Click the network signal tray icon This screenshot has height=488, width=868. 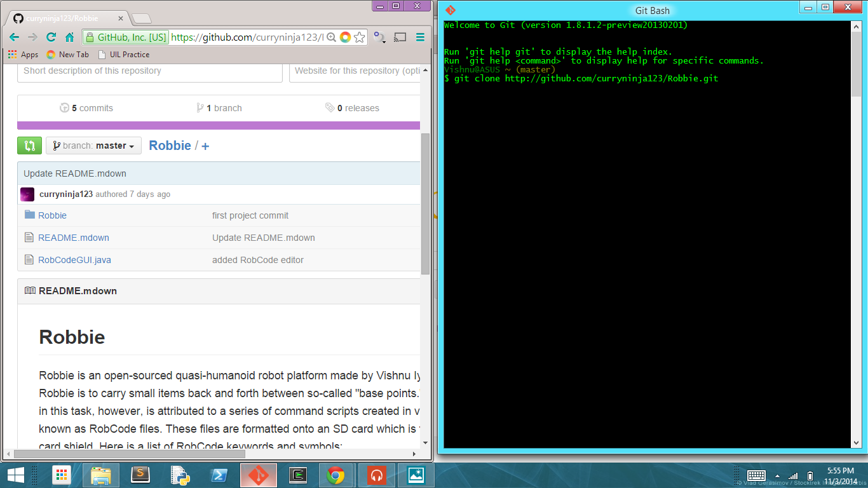793,475
